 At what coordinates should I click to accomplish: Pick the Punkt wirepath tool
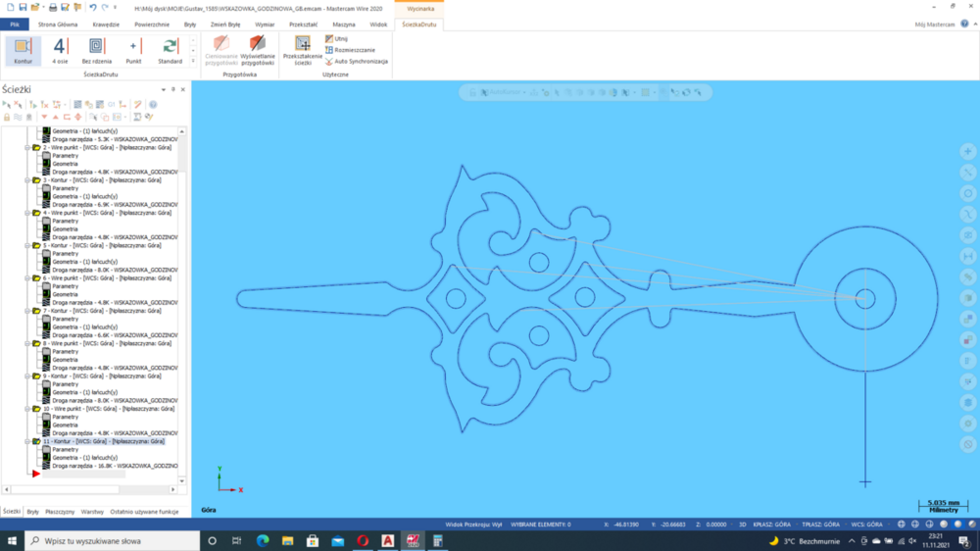coord(133,51)
